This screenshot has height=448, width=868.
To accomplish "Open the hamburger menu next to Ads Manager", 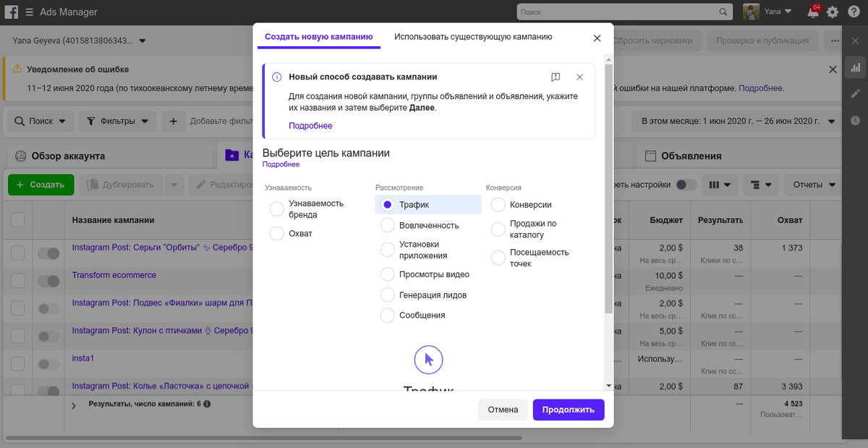I will [29, 12].
